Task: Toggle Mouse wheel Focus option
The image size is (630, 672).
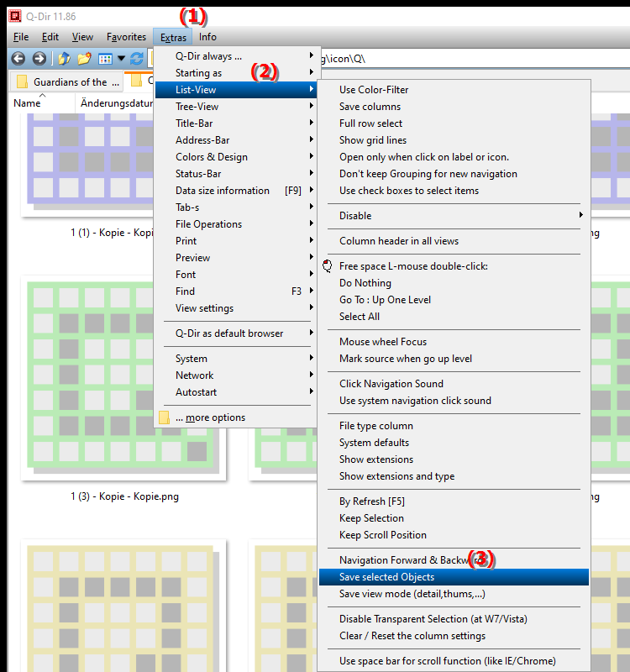Action: (454, 342)
